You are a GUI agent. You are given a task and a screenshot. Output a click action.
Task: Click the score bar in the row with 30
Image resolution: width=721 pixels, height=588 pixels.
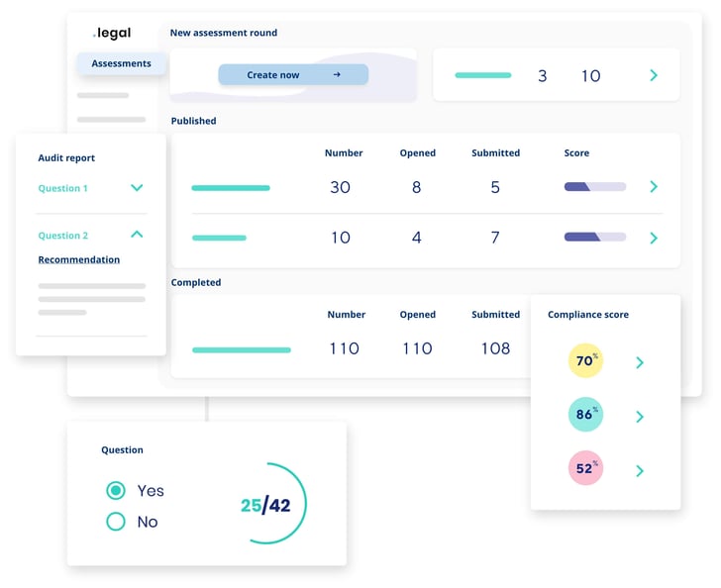pos(594,187)
